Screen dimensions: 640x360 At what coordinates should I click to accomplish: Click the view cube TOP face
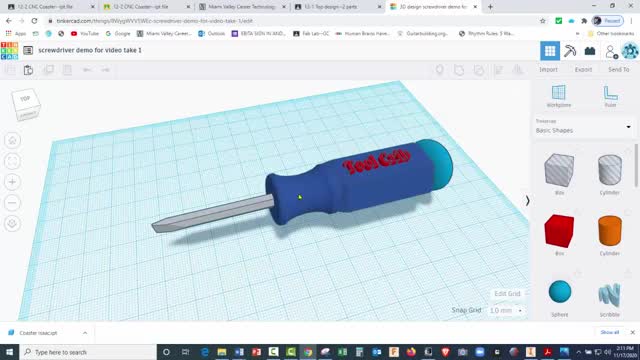click(25, 99)
